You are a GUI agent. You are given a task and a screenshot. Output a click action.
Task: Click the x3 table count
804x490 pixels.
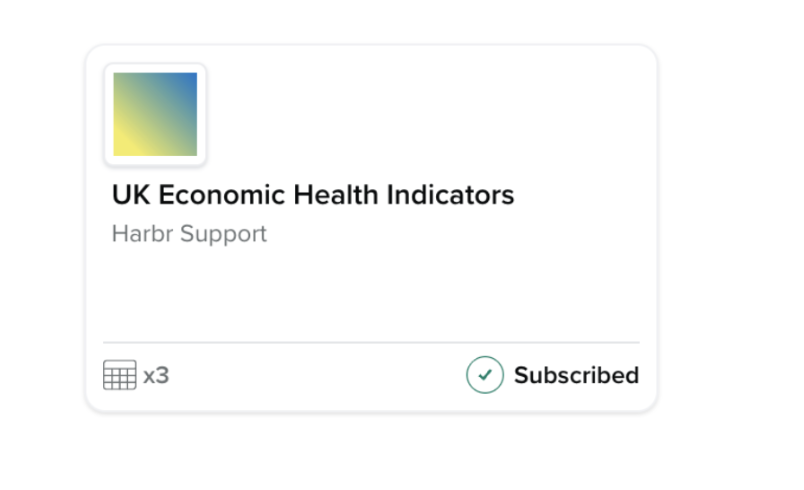coord(156,376)
